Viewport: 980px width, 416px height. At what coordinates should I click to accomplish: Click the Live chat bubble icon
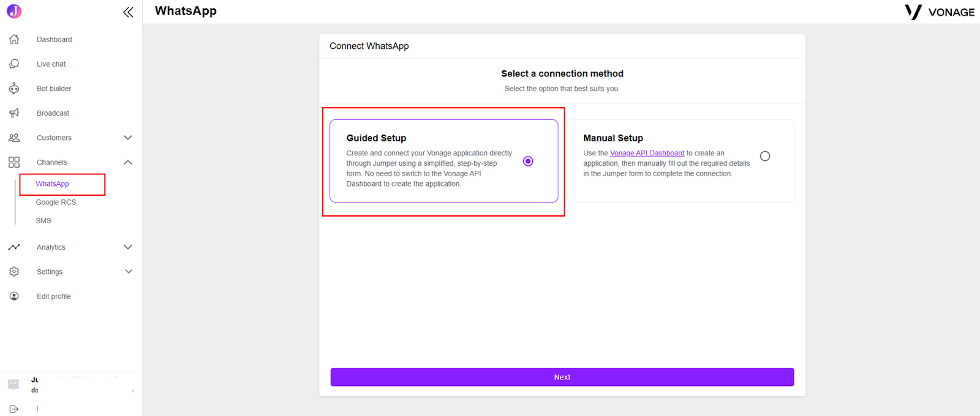tap(14, 64)
